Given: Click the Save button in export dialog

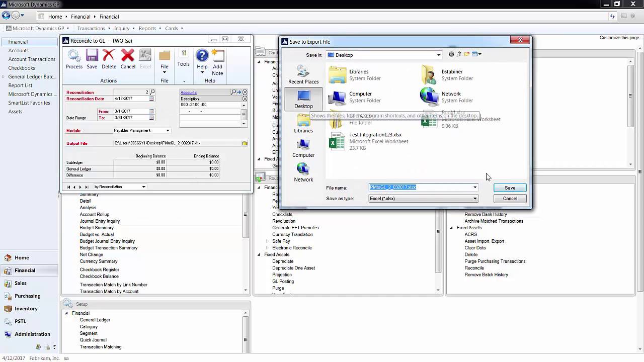Looking at the screenshot, I should click(x=510, y=188).
